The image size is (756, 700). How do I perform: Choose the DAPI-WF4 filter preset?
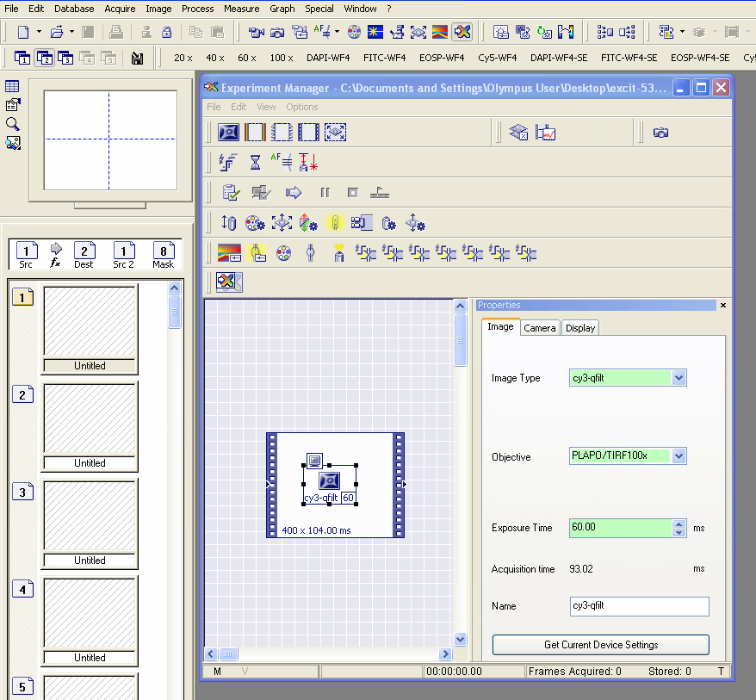tap(328, 59)
